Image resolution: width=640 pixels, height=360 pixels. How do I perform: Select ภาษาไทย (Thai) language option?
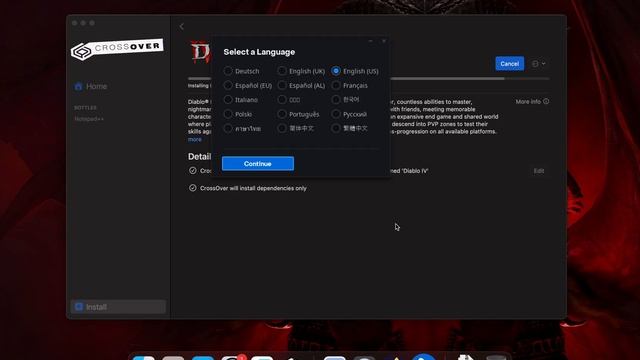click(x=242, y=129)
